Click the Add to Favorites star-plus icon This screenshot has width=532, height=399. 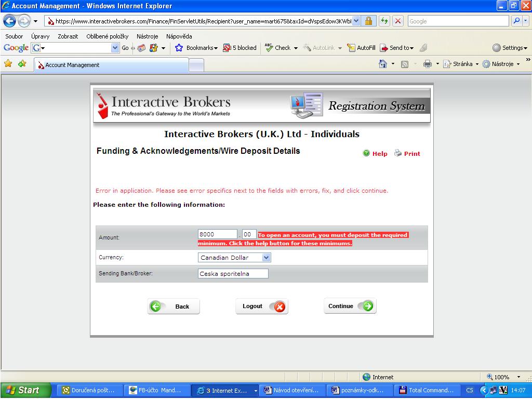(x=22, y=63)
